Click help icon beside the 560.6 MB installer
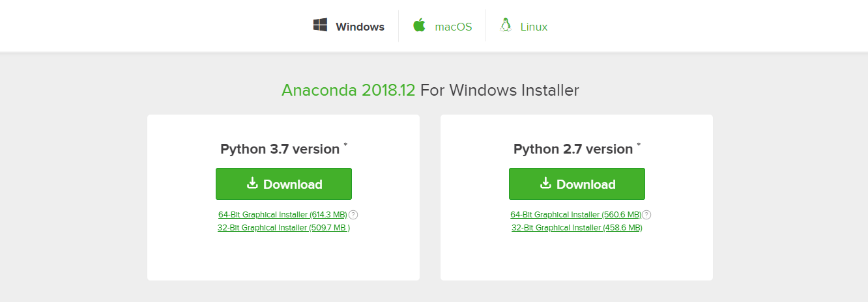Screen dimensions: 868x302 (646, 215)
